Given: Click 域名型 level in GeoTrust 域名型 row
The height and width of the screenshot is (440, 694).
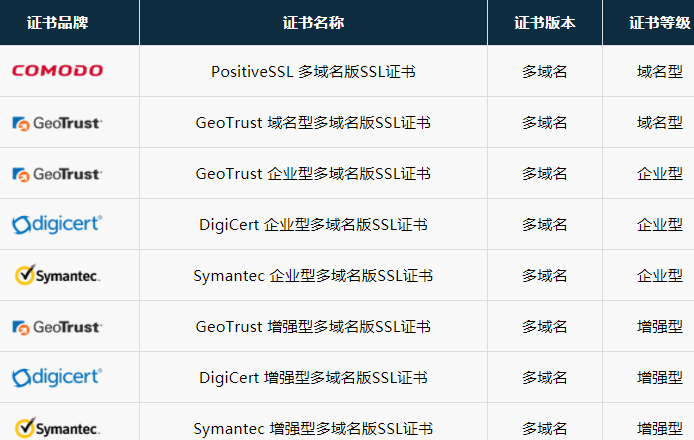Looking at the screenshot, I should pyautogui.click(x=660, y=123).
